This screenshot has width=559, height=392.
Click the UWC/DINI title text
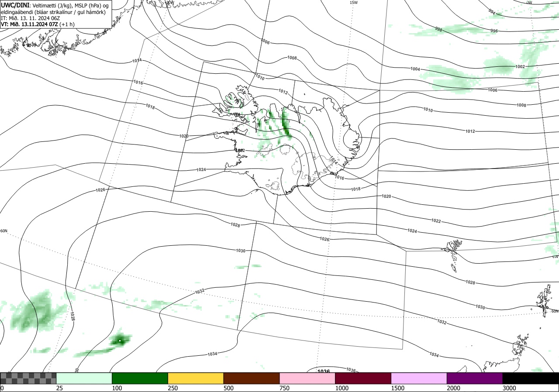[15, 5]
